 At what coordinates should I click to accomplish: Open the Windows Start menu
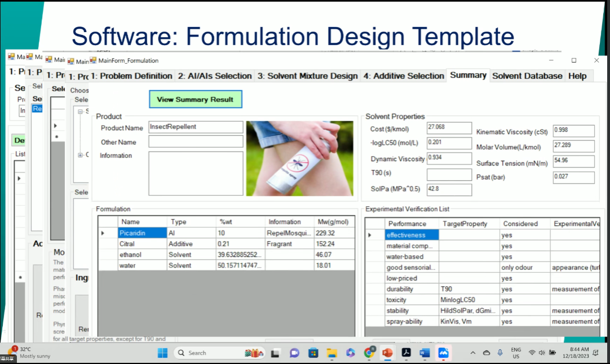pos(162,353)
